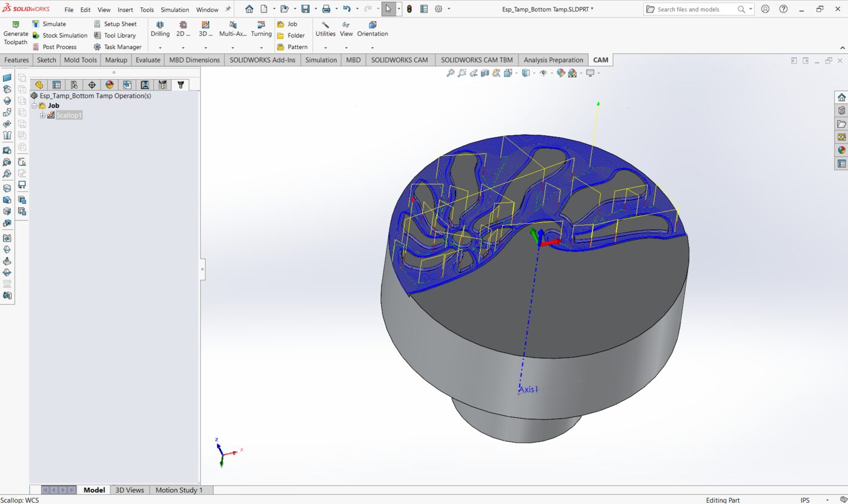Open the Simulation menu
The image size is (848, 504).
point(175,10)
